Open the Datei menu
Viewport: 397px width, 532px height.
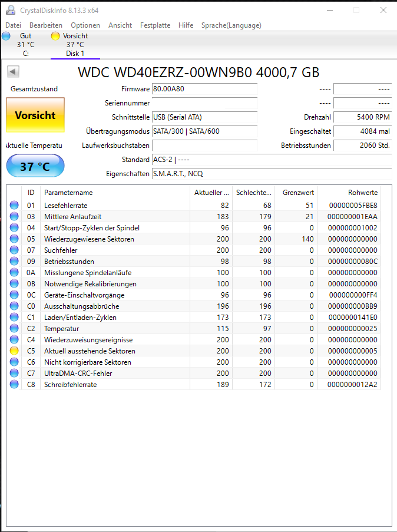coord(13,25)
